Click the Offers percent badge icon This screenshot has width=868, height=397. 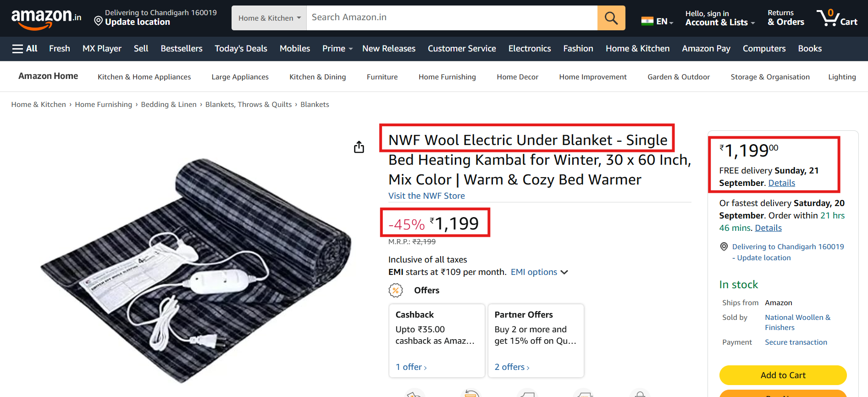(x=395, y=290)
